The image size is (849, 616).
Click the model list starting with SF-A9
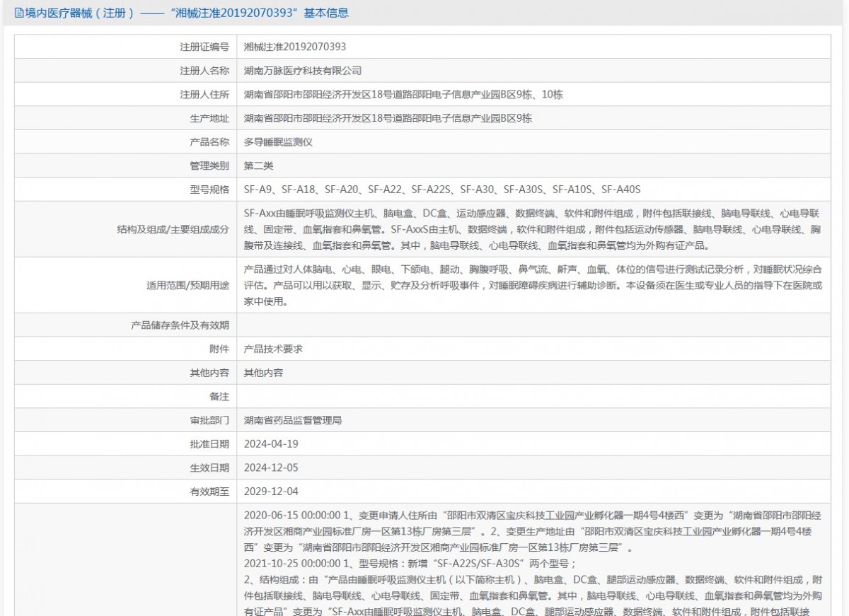tap(441, 190)
